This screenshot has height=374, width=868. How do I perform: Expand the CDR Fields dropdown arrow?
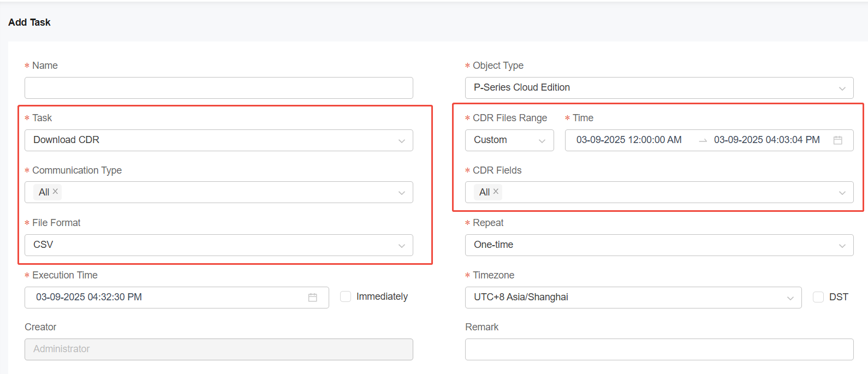pyautogui.click(x=842, y=193)
